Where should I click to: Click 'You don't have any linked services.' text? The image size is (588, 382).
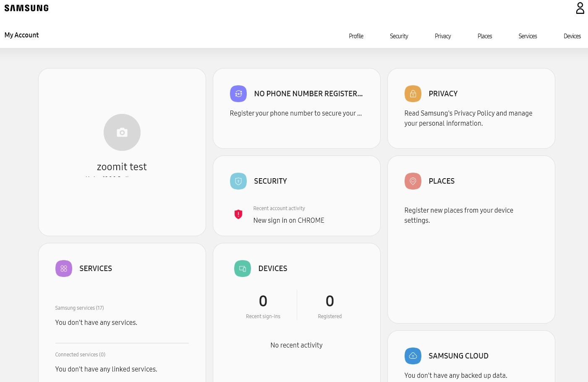coord(106,369)
